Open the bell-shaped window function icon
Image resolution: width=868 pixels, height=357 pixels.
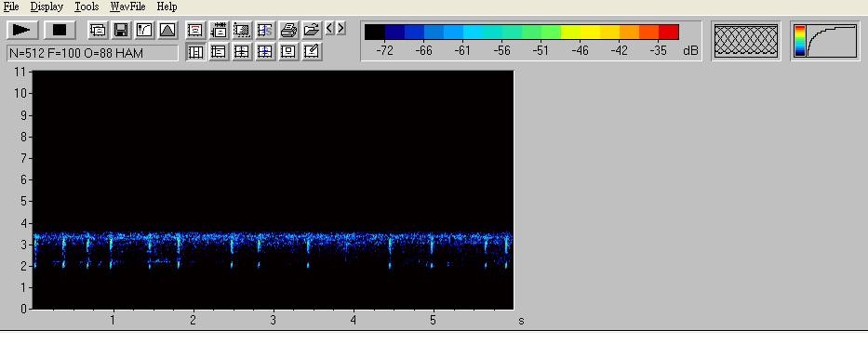[x=167, y=30]
